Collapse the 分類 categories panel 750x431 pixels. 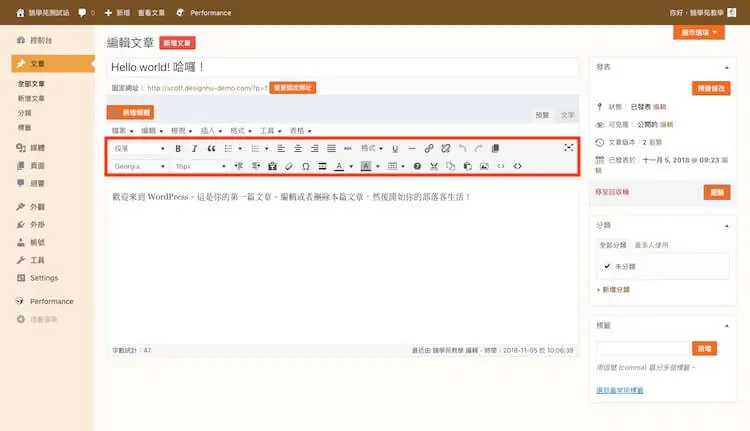click(x=727, y=225)
